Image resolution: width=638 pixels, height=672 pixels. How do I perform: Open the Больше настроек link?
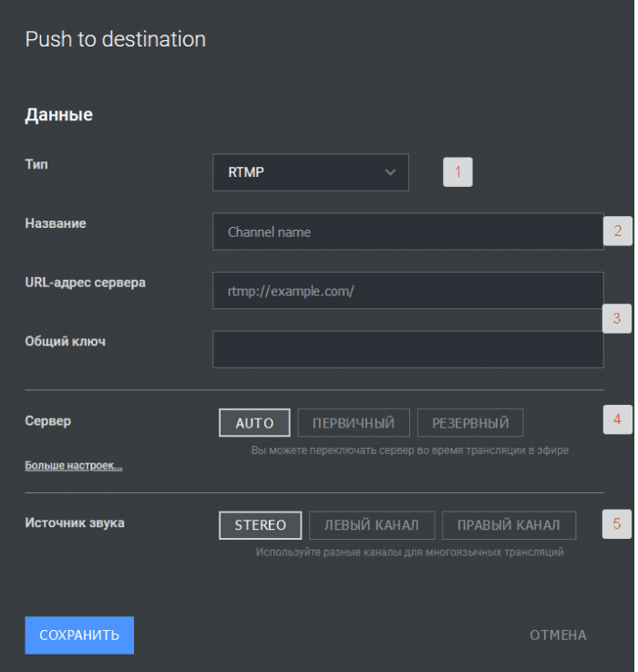click(x=74, y=465)
